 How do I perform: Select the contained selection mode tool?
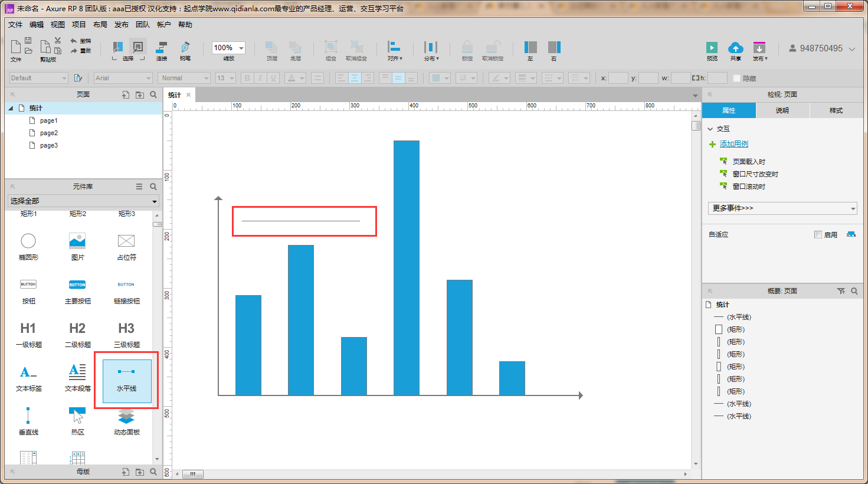[138, 47]
